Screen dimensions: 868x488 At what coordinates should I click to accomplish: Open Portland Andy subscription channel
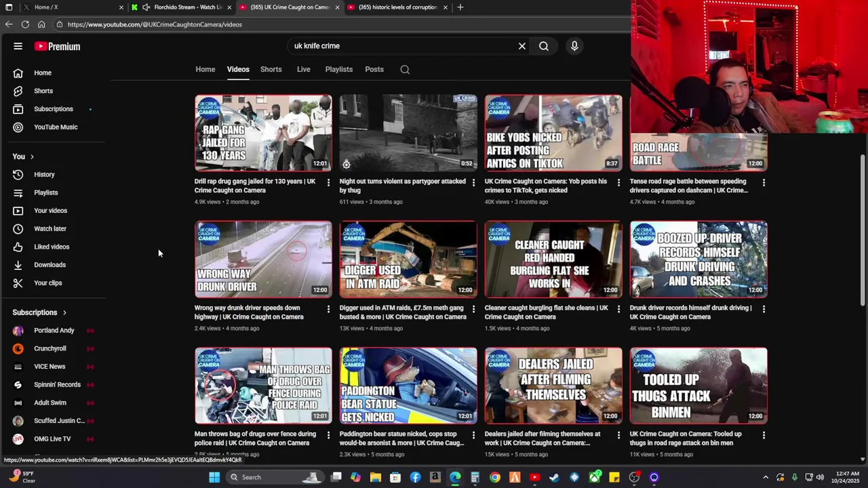click(54, 331)
